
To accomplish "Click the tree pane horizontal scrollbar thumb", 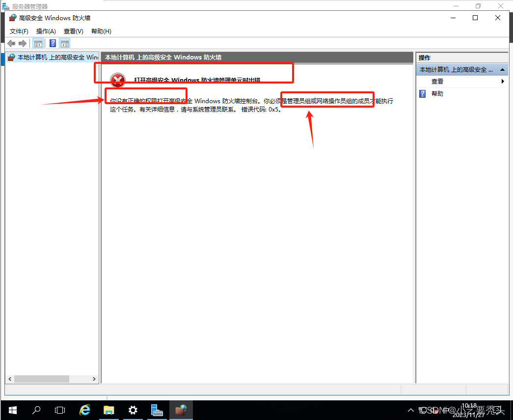I will pyautogui.click(x=42, y=379).
